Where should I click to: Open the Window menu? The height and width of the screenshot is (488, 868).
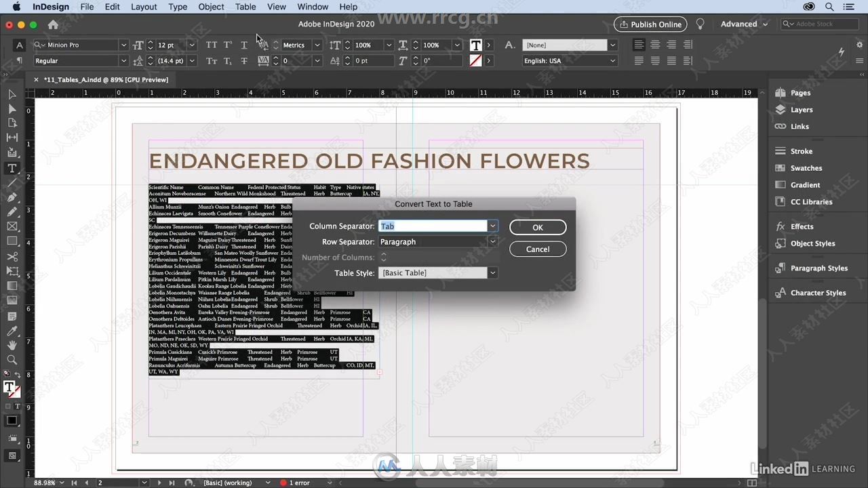click(313, 7)
